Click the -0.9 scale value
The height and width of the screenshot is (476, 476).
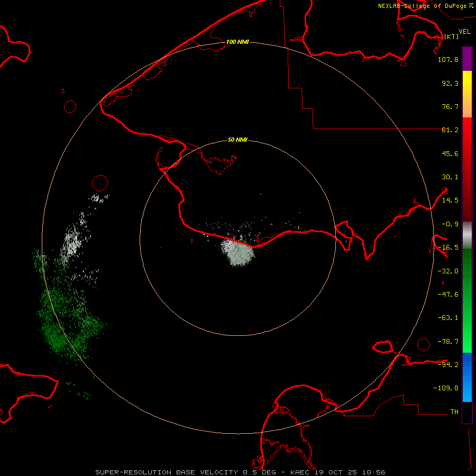450,224
